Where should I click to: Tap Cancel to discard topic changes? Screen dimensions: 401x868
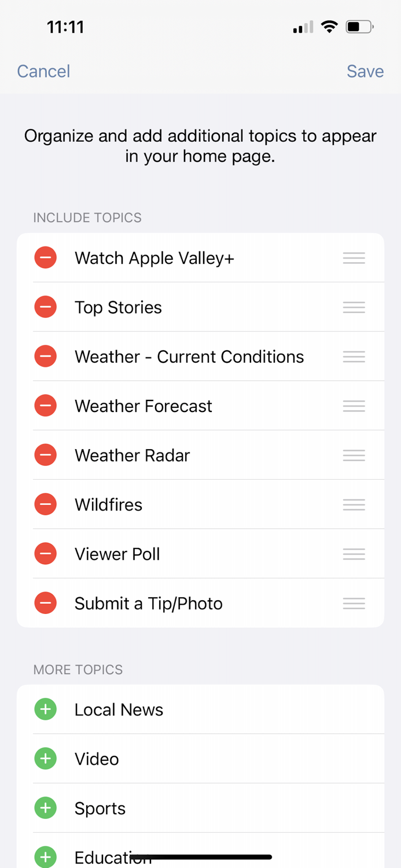click(43, 71)
